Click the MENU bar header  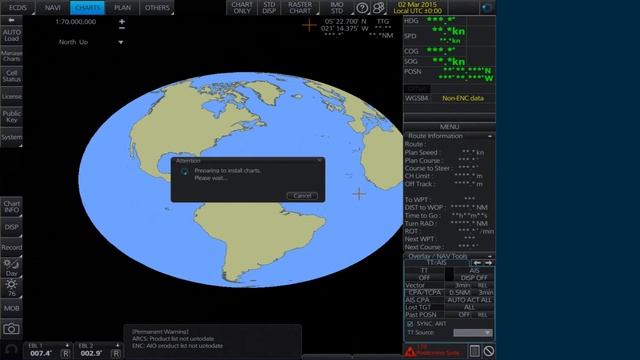449,127
